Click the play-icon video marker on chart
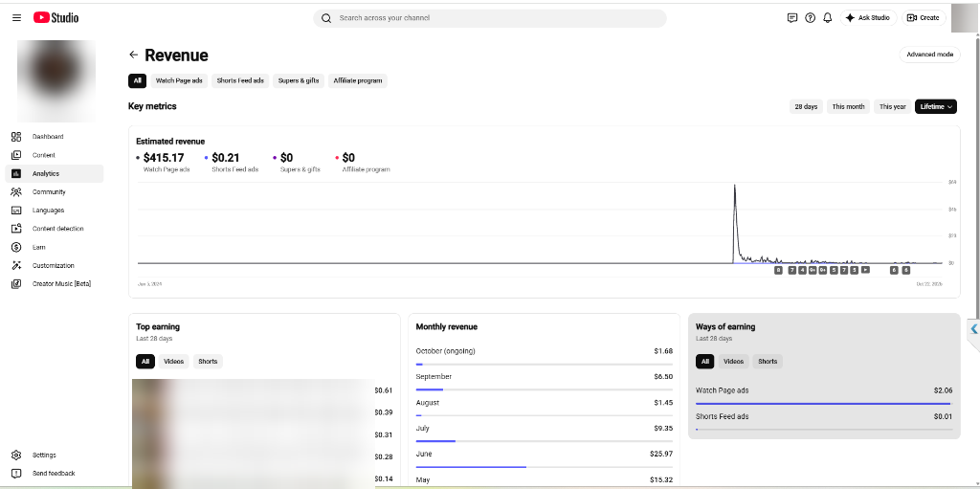The image size is (980, 489). pyautogui.click(x=865, y=270)
